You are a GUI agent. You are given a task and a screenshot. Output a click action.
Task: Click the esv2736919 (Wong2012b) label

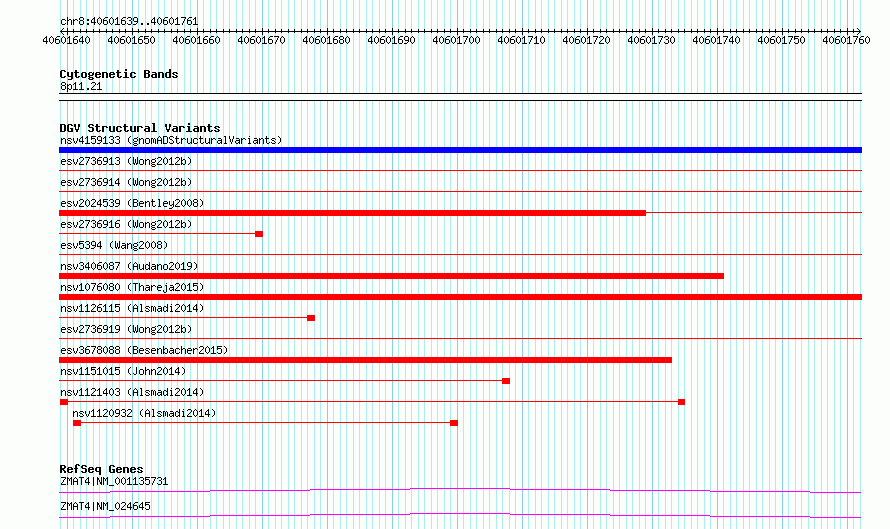[126, 329]
